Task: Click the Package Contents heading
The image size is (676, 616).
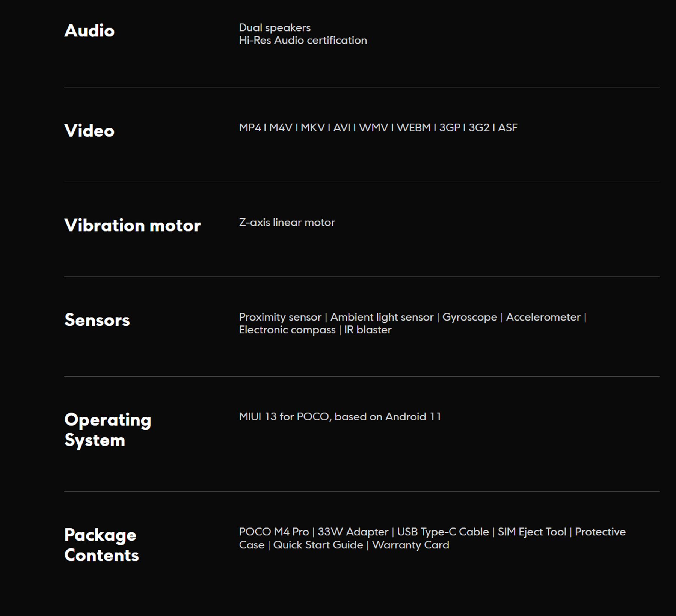Action: pos(101,545)
